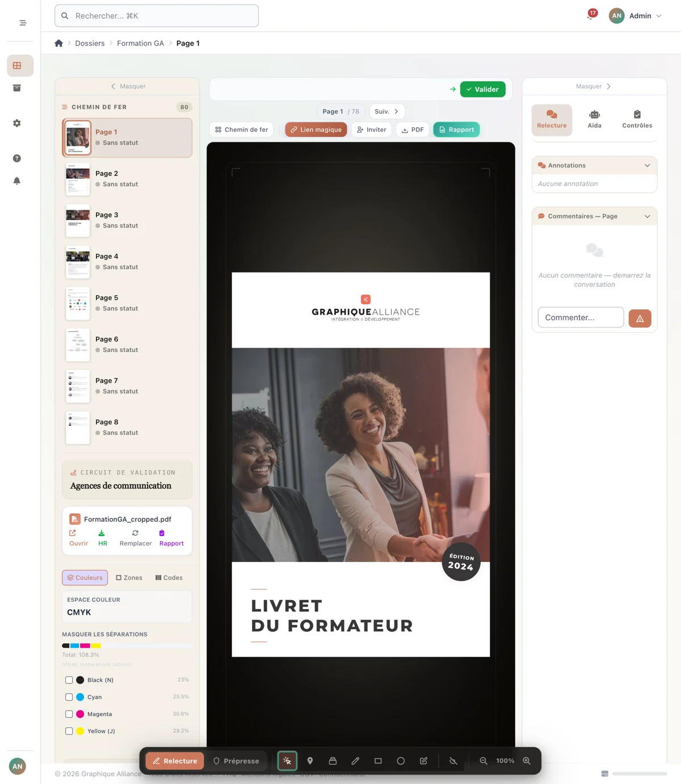Click the zoom in magnifier icon
The image size is (681, 784).
(527, 761)
